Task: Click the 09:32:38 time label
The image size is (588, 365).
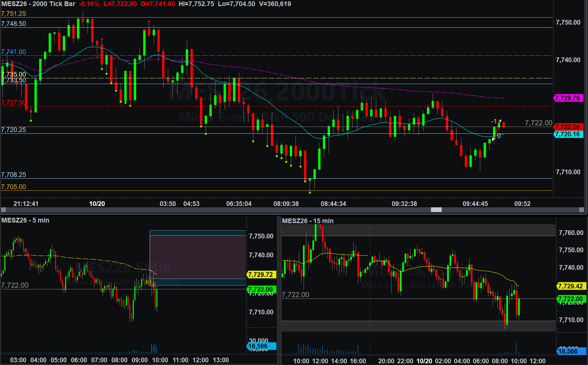Action: pos(404,204)
